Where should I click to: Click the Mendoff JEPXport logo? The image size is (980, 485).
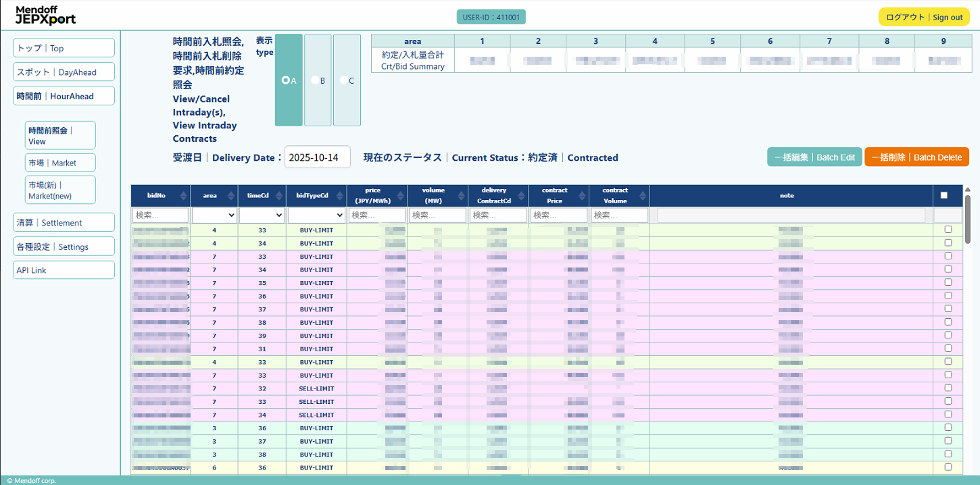(x=46, y=15)
